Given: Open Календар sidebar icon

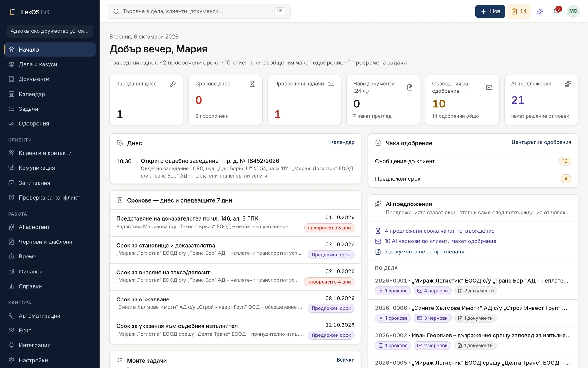Looking at the screenshot, I should pos(11,94).
